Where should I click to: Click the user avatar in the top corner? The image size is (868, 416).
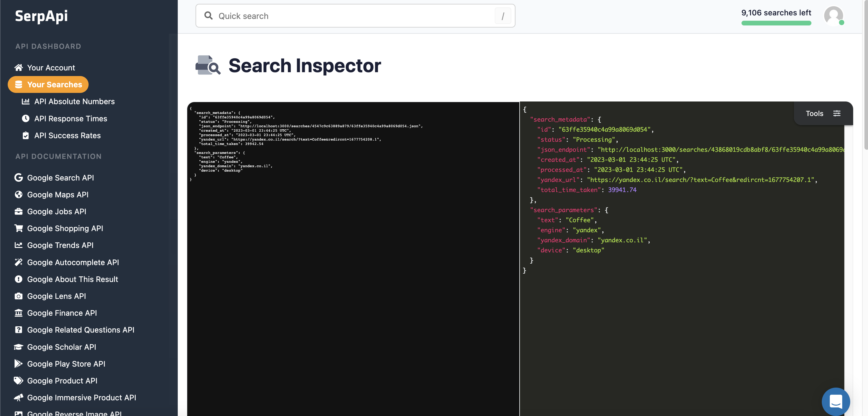[834, 15]
